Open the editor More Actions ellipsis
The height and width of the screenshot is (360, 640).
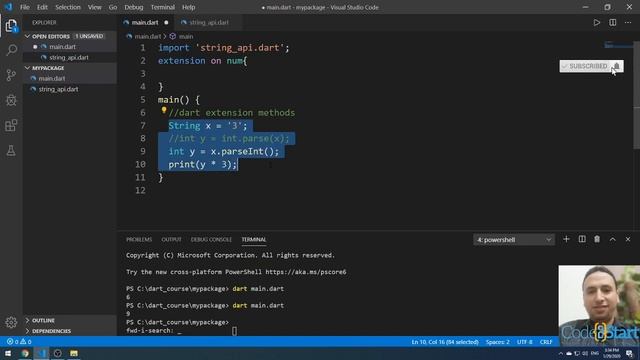coord(628,22)
